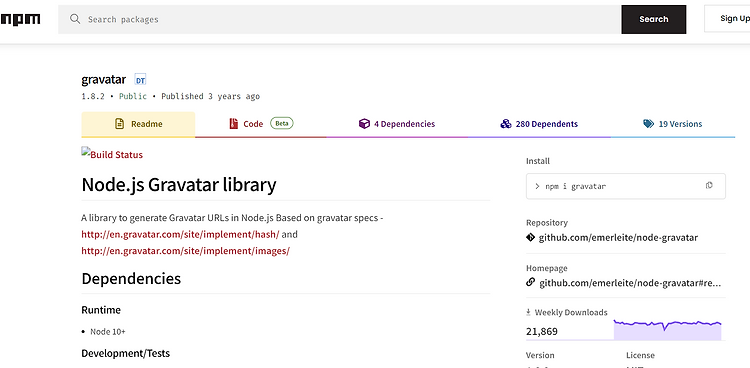Copy the npm i gravatar install command
The height and width of the screenshot is (368, 750).
(709, 186)
